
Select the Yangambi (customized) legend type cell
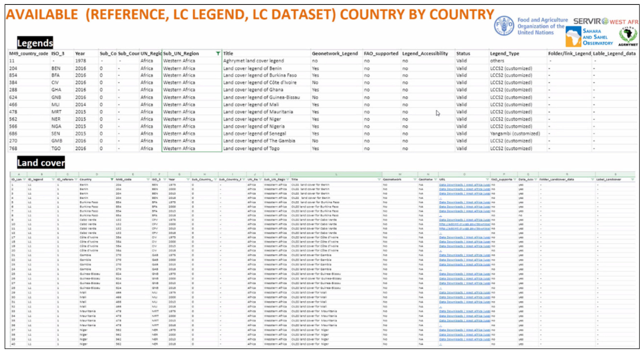tap(515, 134)
